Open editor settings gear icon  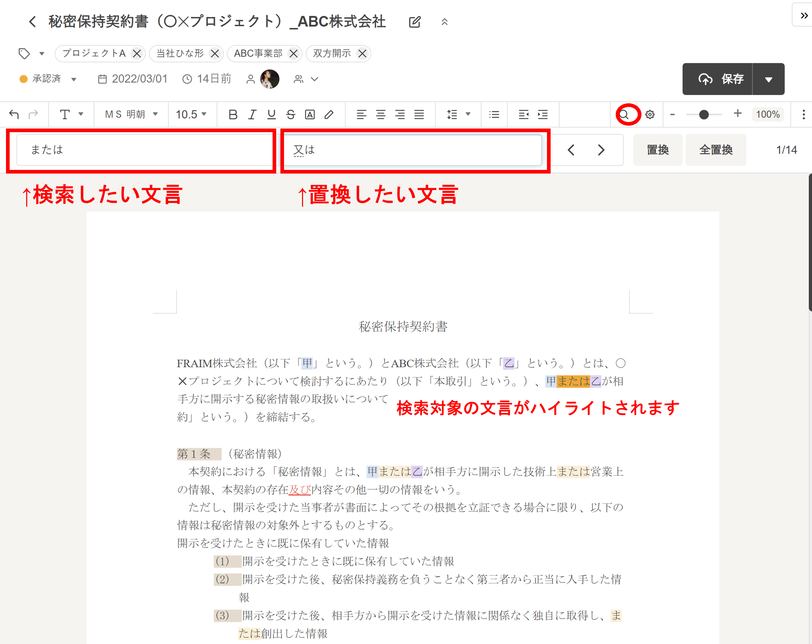click(x=650, y=114)
